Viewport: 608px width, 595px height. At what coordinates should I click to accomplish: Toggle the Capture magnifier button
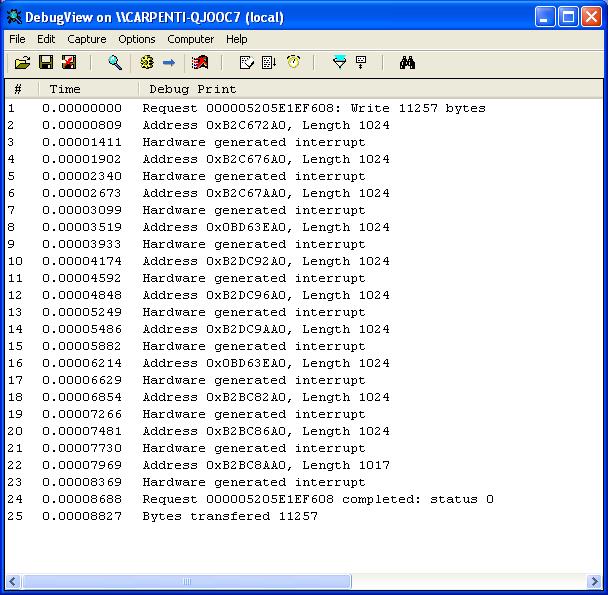(115, 63)
